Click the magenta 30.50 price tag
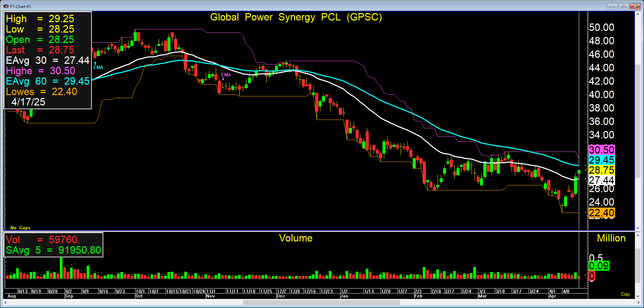Screen dimensions: 644x308 (602, 150)
